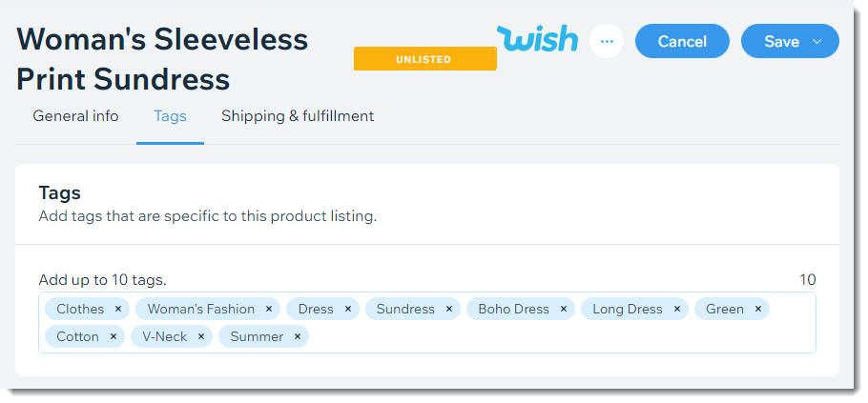The image size is (868, 403).
Task: Save the product listing
Action: (781, 42)
